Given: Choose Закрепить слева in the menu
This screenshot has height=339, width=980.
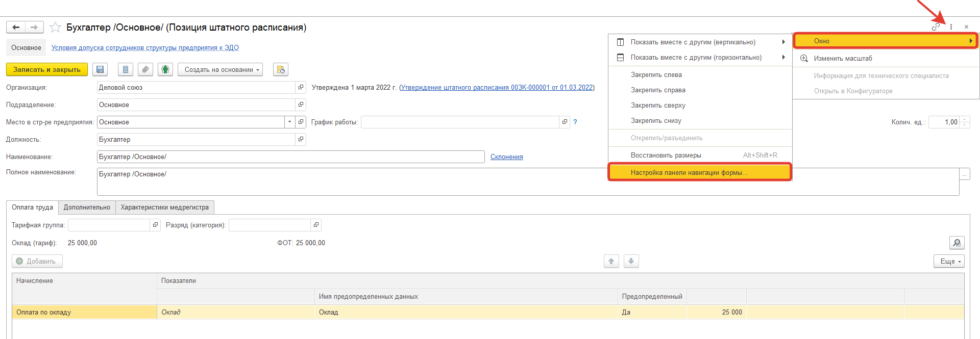Looking at the screenshot, I should (656, 75).
